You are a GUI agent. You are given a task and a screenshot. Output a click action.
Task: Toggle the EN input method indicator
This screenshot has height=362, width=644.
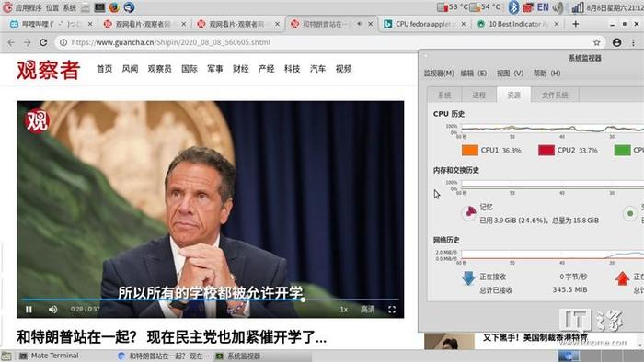click(x=543, y=7)
